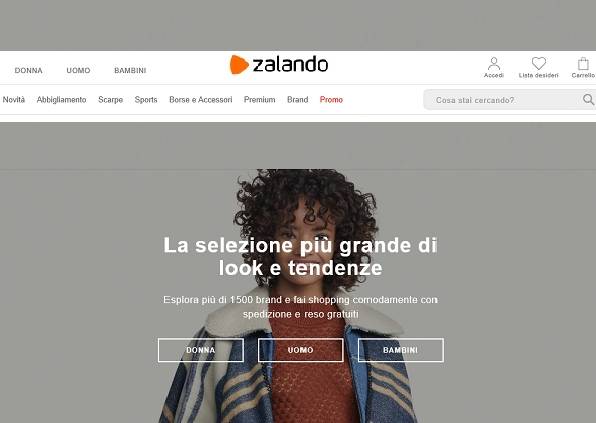This screenshot has height=423, width=596.
Task: Open the Scarpe menu
Action: 111,100
